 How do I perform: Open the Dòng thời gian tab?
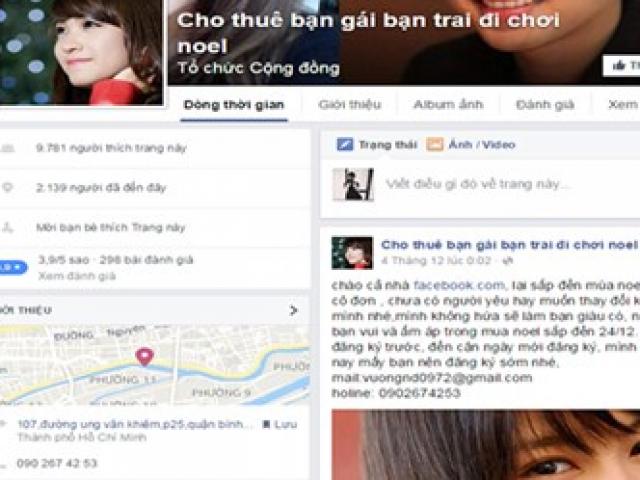(234, 105)
